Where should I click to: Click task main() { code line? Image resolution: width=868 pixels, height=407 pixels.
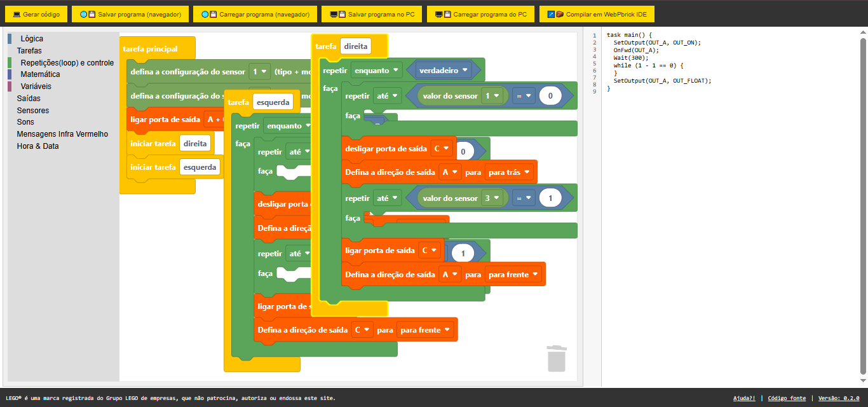coord(629,35)
